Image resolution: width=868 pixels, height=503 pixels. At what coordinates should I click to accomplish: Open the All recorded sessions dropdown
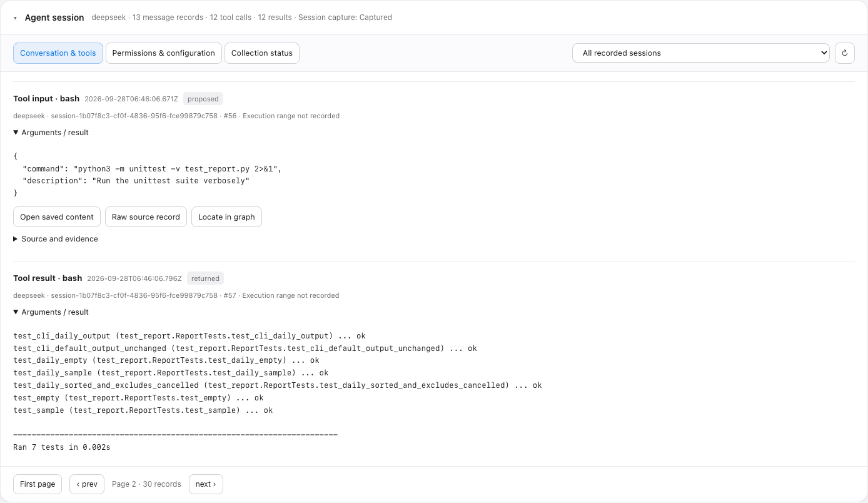click(700, 53)
